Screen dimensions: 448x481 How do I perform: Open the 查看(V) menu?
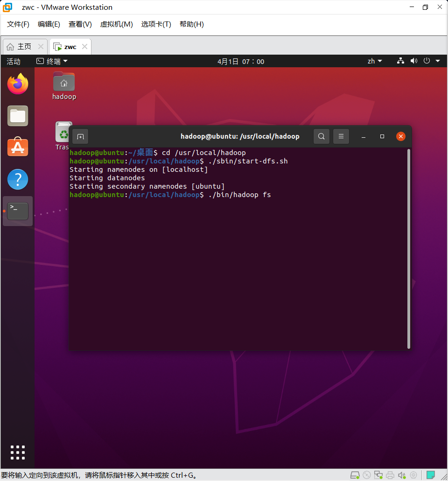click(80, 24)
